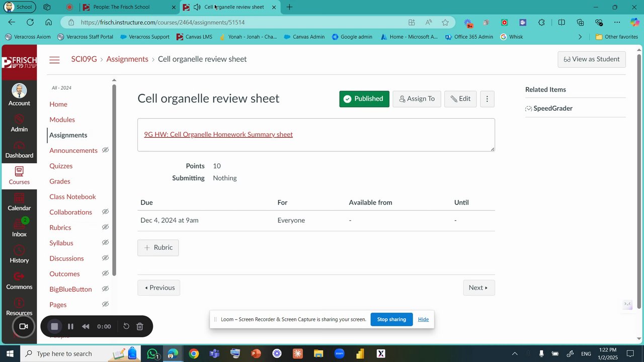Toggle BigBlueButton visibility eye icon
Screen dimensions: 644x362
pos(105,289)
